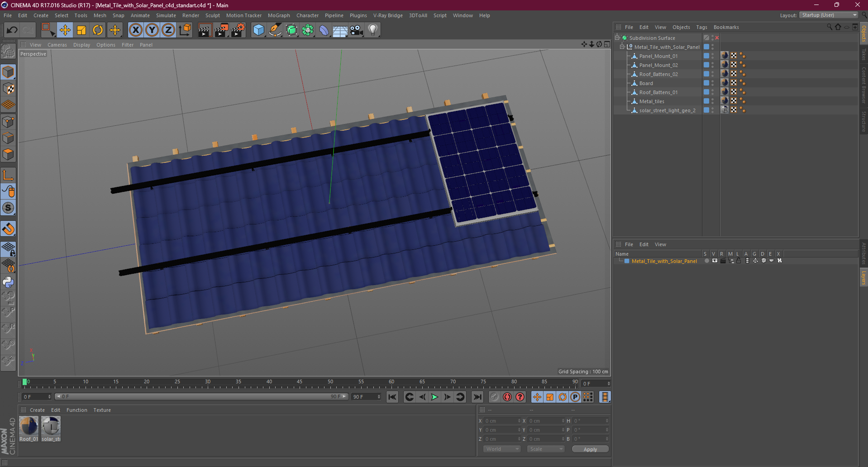868x467 pixels.
Task: Add a Cube primitive object
Action: click(258, 30)
